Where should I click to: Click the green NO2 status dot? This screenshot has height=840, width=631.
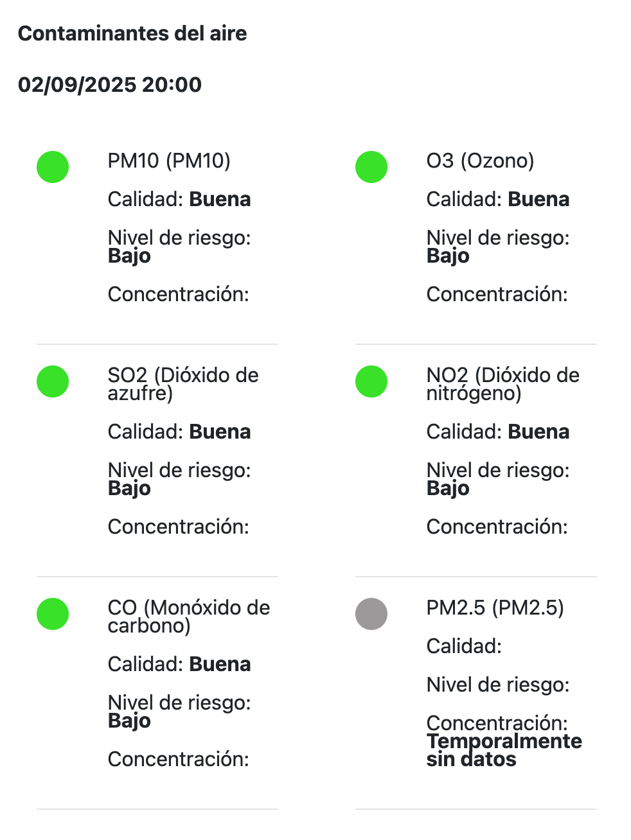[371, 381]
